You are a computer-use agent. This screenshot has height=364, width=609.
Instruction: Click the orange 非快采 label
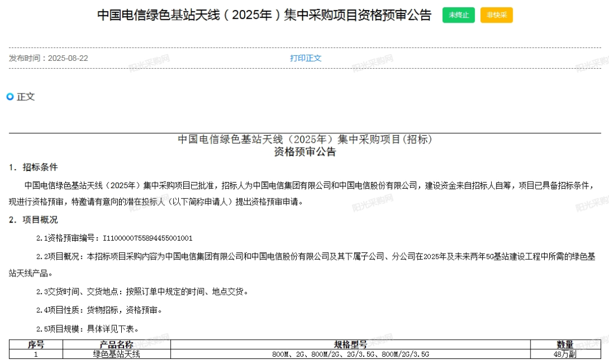pyautogui.click(x=496, y=15)
